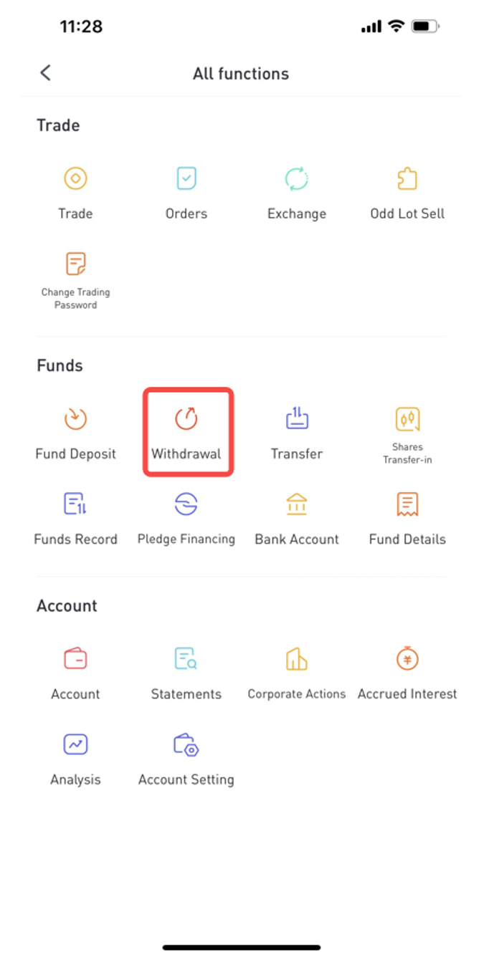View the Funds Record icon
This screenshot has width=499, height=980.
[75, 504]
